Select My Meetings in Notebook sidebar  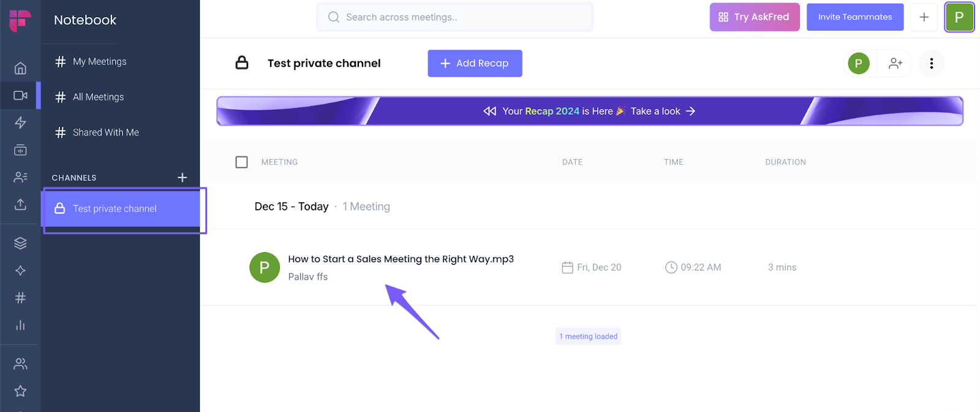pos(99,61)
